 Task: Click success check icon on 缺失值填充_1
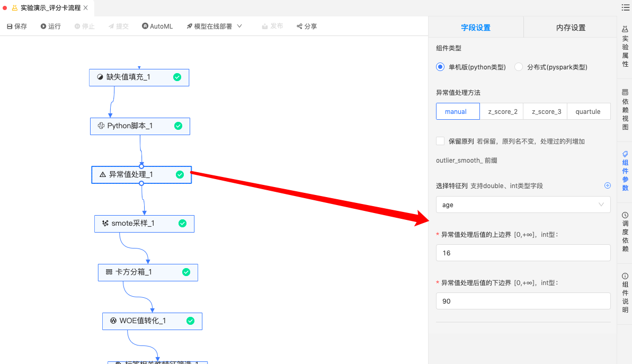177,77
